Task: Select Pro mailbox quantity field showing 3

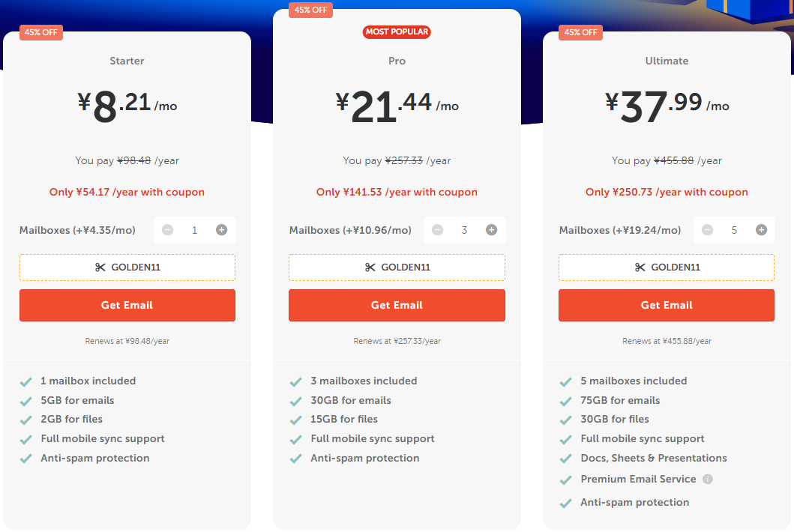Action: click(464, 230)
